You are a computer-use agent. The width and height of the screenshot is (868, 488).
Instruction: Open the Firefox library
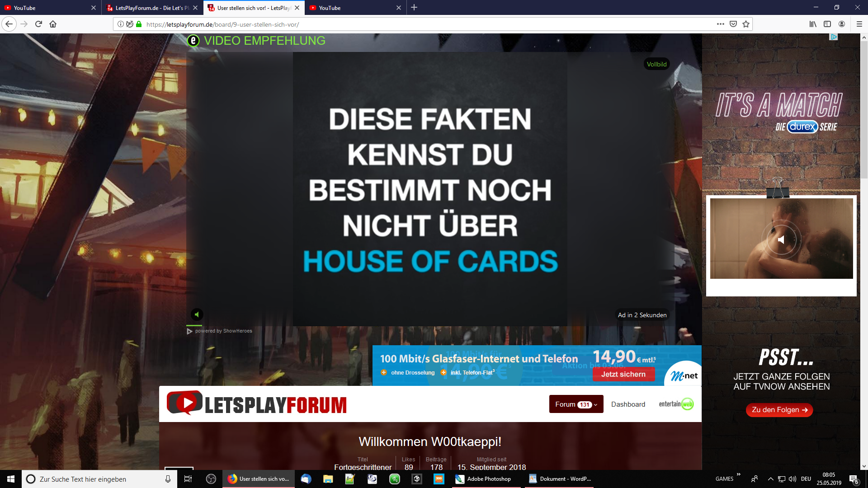click(x=813, y=24)
